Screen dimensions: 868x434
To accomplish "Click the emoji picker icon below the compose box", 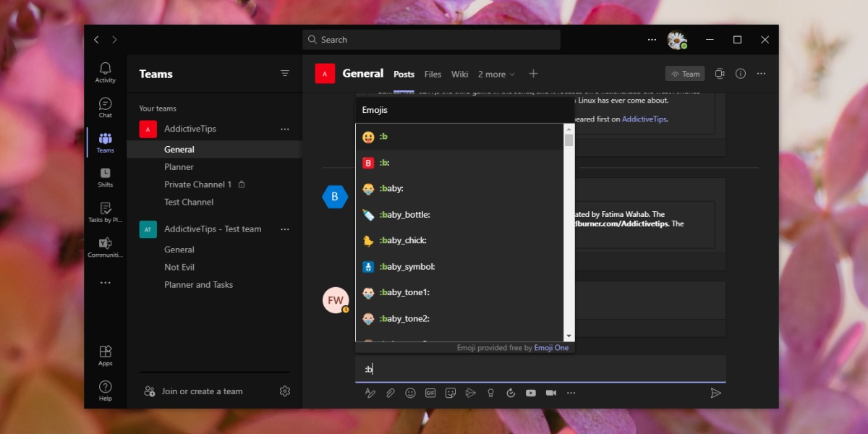I will 410,393.
